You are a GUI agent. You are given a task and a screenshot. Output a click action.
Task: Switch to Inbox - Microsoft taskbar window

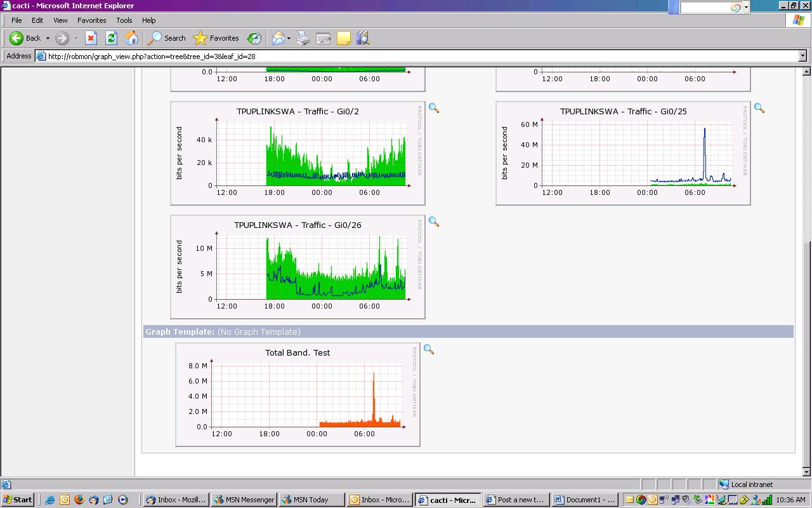(x=380, y=500)
